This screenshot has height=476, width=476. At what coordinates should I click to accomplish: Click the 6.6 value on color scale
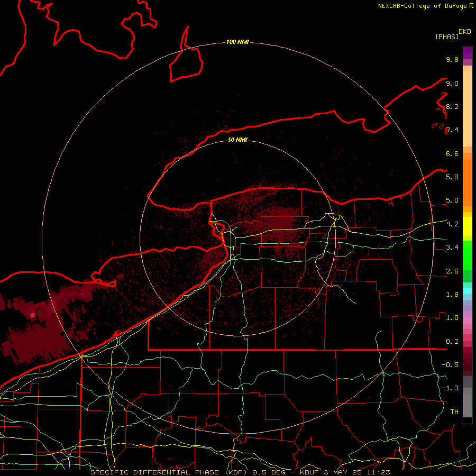(x=452, y=153)
